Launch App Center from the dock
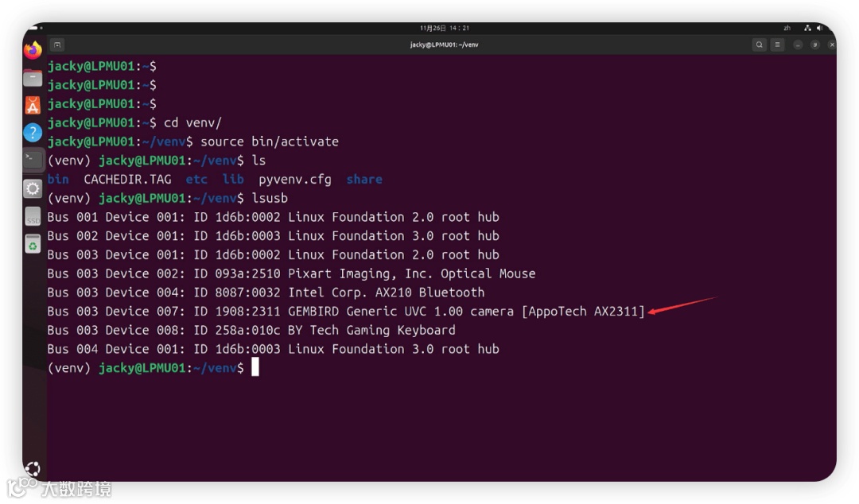 click(33, 105)
